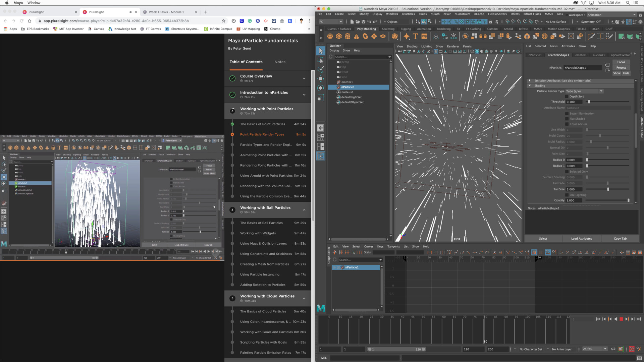The height and width of the screenshot is (362, 644).
Task: Select nParticle1 in the Outliner
Action: pyautogui.click(x=347, y=87)
